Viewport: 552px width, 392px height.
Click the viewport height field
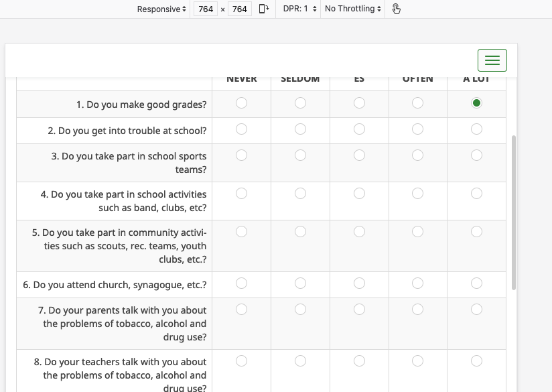click(239, 9)
